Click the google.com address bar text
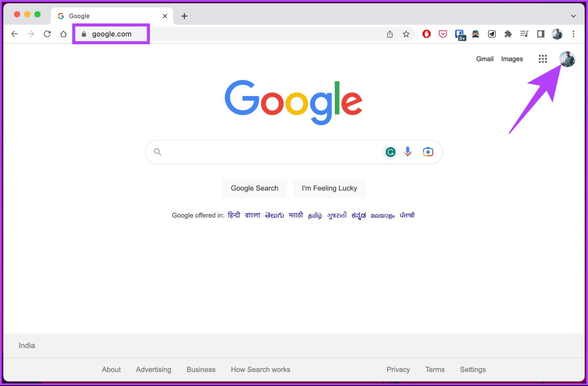The height and width of the screenshot is (386, 588). click(112, 34)
